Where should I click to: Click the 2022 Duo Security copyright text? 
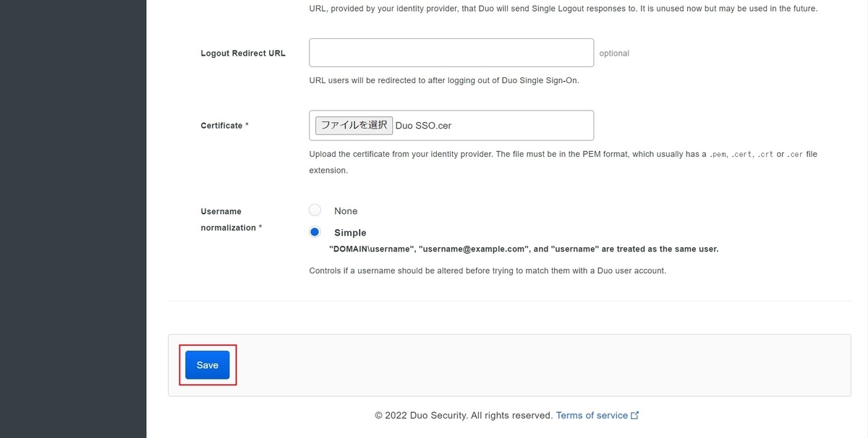pyautogui.click(x=463, y=416)
